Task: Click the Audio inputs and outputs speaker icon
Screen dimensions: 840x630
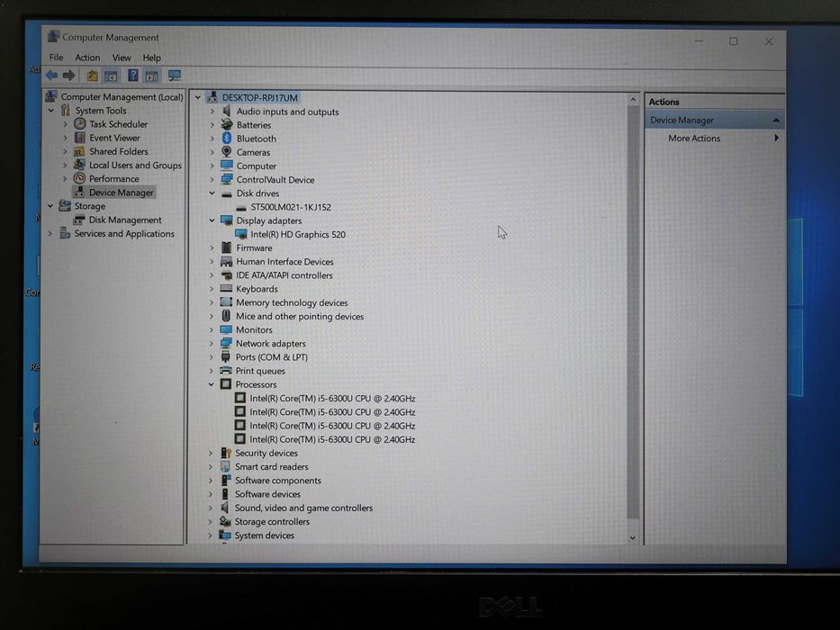Action: coord(227,112)
